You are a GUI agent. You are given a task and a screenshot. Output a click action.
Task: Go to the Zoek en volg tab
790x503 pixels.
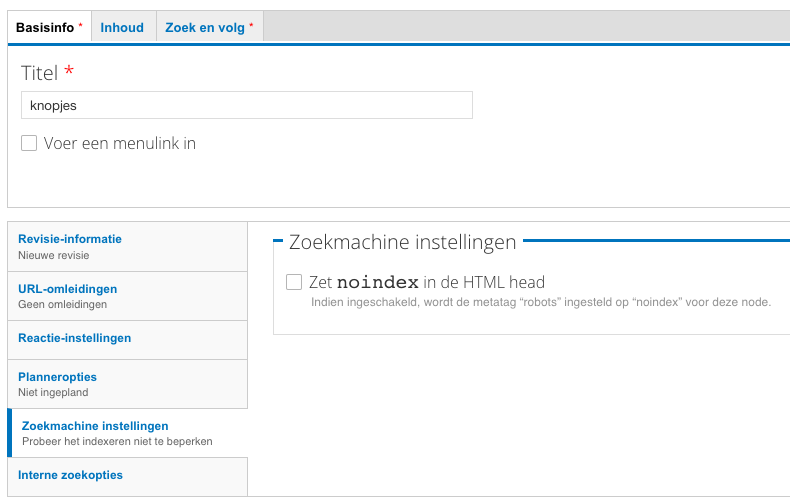[209, 27]
